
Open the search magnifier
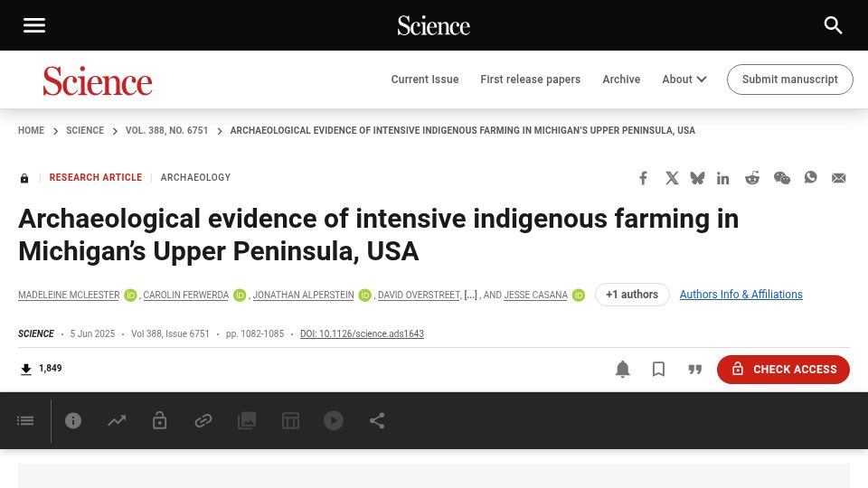(x=833, y=25)
